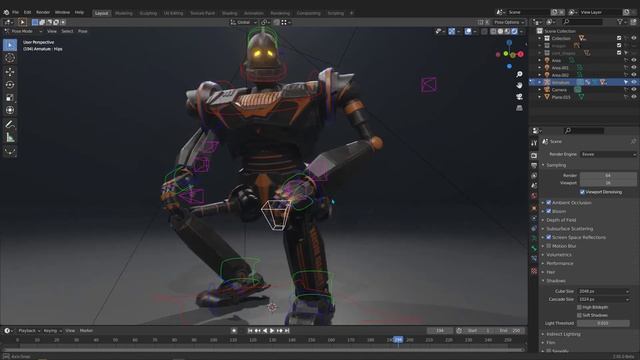Click the current frame marker on the timeline
Screen dimensions: 640x360
coord(398,340)
